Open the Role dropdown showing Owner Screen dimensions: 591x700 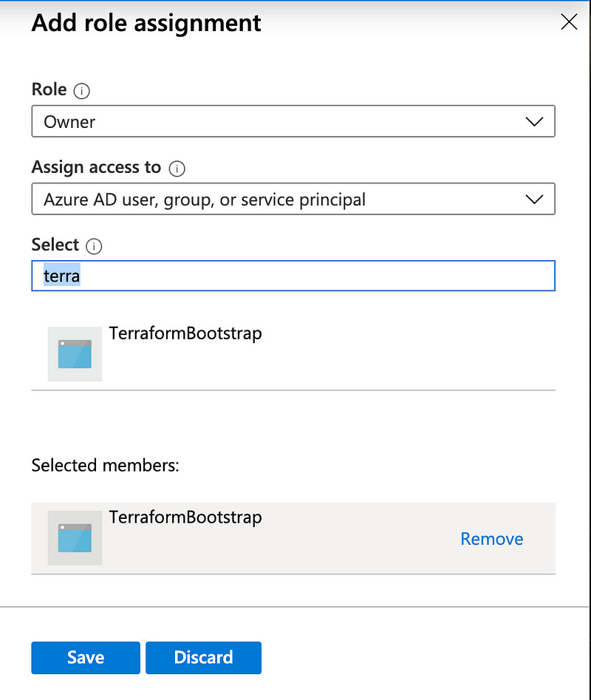[293, 121]
